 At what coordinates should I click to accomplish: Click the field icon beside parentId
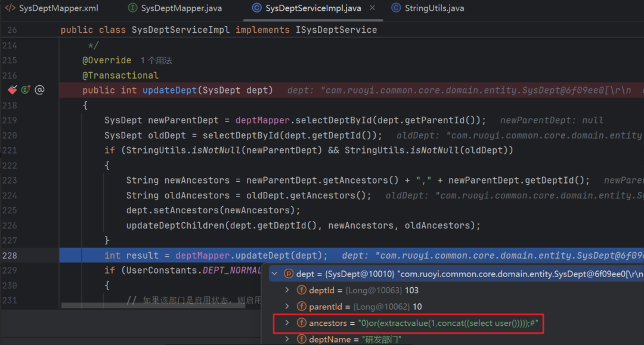coord(302,306)
